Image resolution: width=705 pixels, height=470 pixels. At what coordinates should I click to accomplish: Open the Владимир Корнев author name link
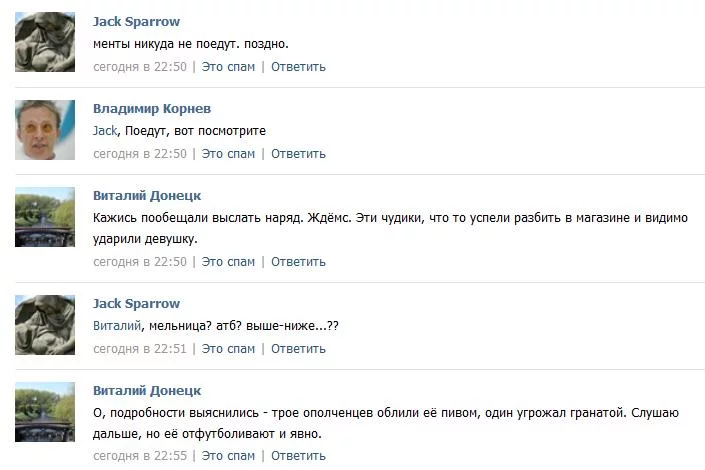[x=152, y=108]
